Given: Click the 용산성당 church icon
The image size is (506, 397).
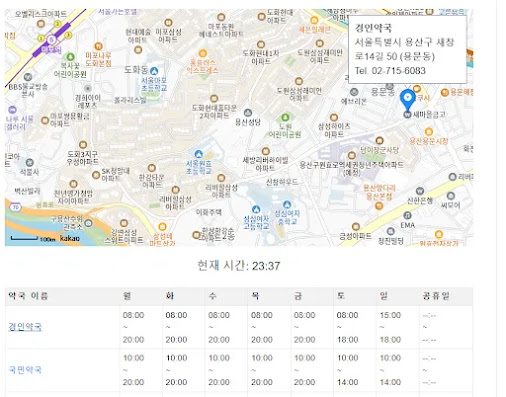Looking at the screenshot, I should pyautogui.click(x=247, y=112).
